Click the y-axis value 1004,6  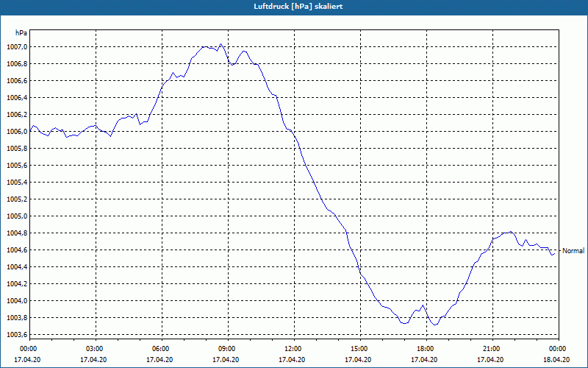(x=17, y=250)
